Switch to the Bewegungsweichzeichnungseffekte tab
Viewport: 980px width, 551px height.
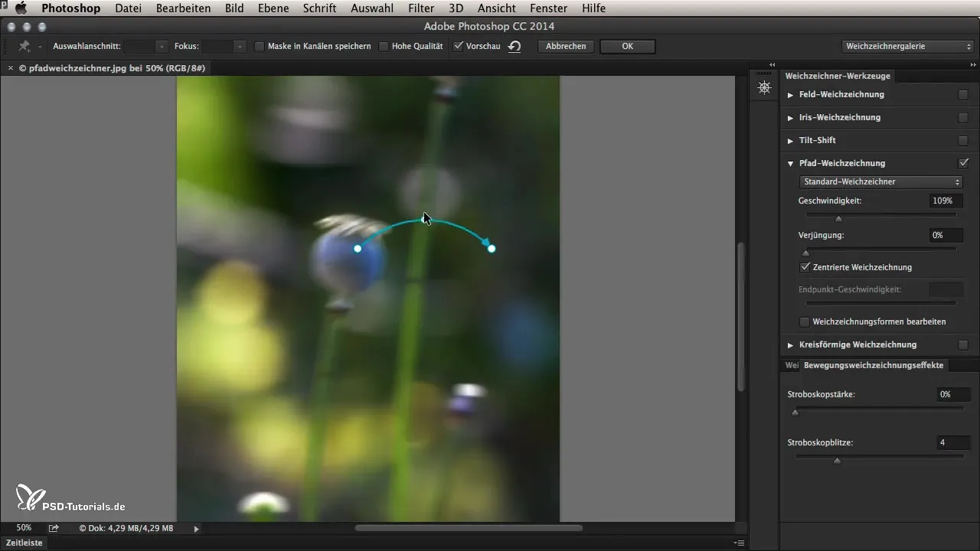pos(874,365)
